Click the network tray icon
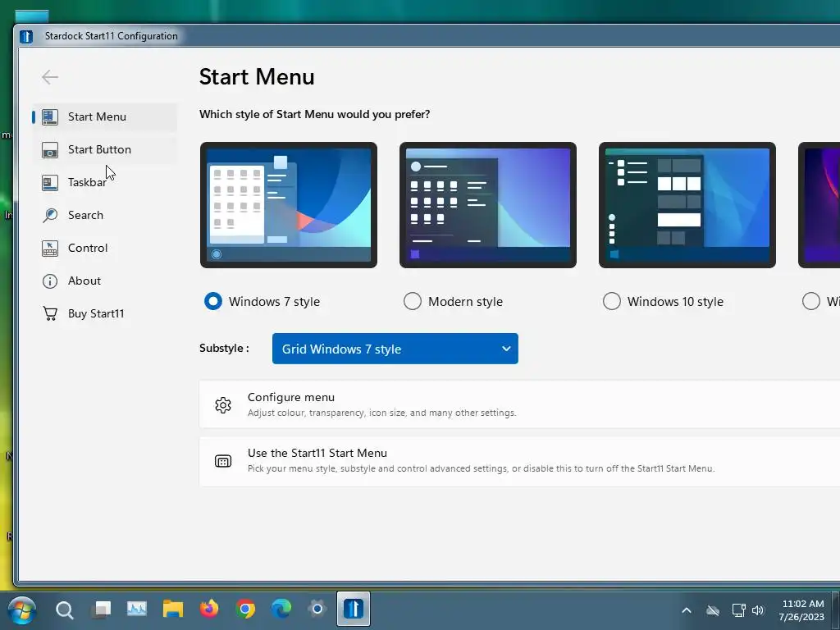 click(x=739, y=610)
